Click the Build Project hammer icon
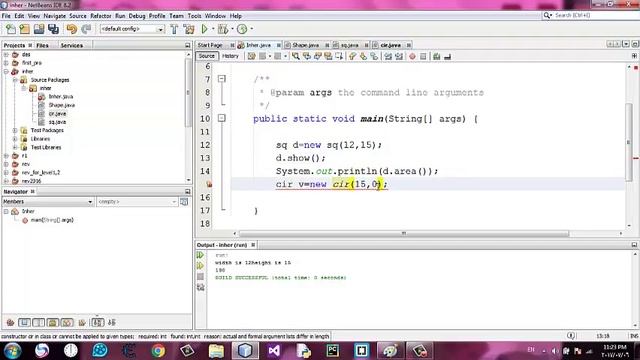This screenshot has width=640, height=360. (x=174, y=29)
